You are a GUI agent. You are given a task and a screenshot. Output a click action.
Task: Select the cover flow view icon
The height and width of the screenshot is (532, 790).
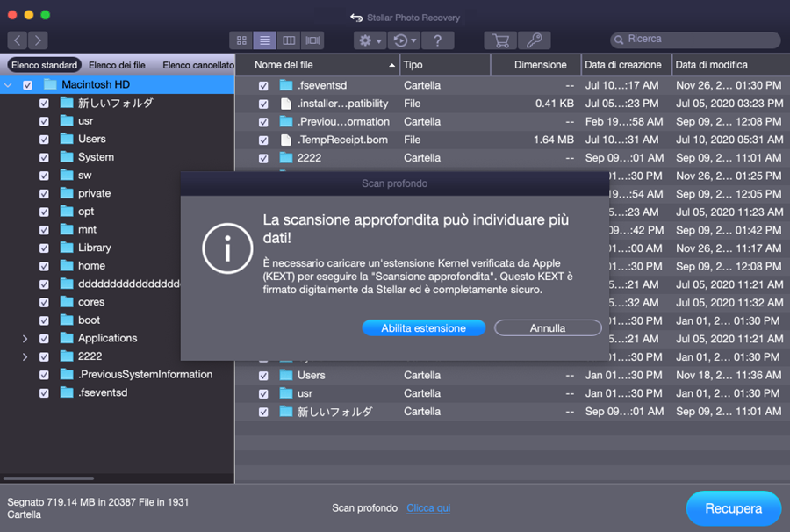(x=312, y=40)
